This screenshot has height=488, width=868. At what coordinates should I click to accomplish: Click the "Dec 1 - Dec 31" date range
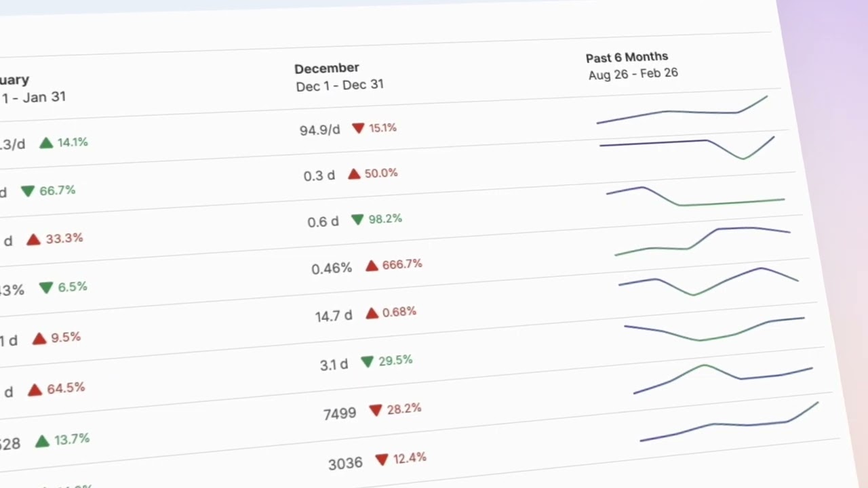340,85
